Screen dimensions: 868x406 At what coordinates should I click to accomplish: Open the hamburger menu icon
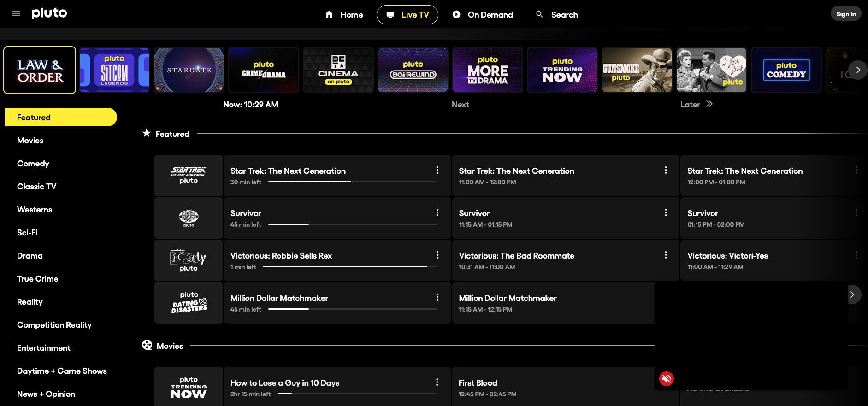click(x=16, y=14)
